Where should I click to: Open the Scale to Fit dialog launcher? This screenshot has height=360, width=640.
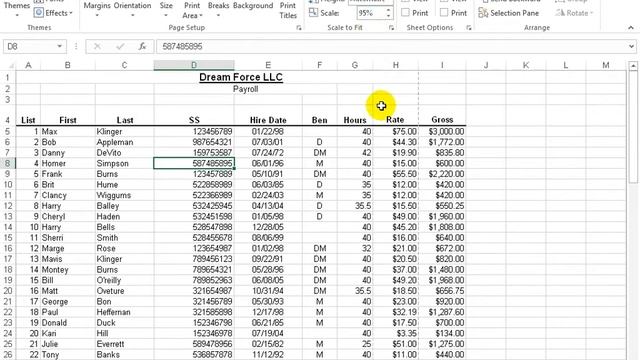click(391, 28)
